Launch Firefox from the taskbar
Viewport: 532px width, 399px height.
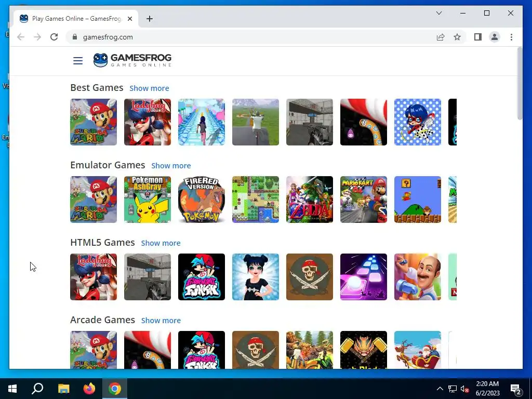coord(89,389)
